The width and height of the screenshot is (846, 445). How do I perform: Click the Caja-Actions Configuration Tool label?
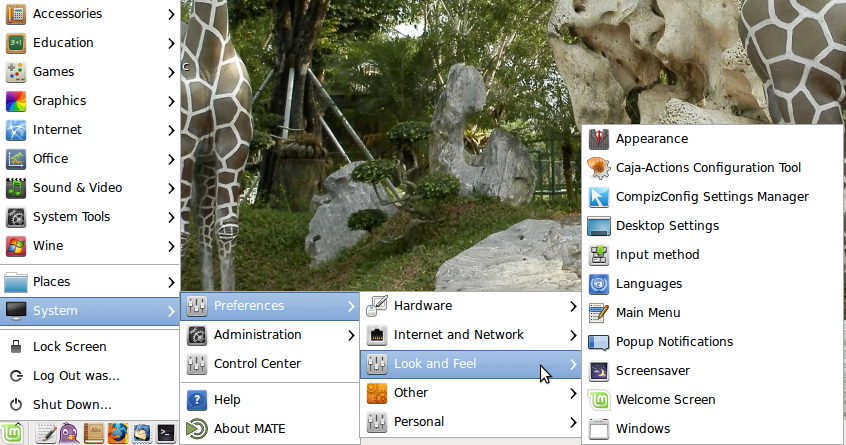click(708, 168)
